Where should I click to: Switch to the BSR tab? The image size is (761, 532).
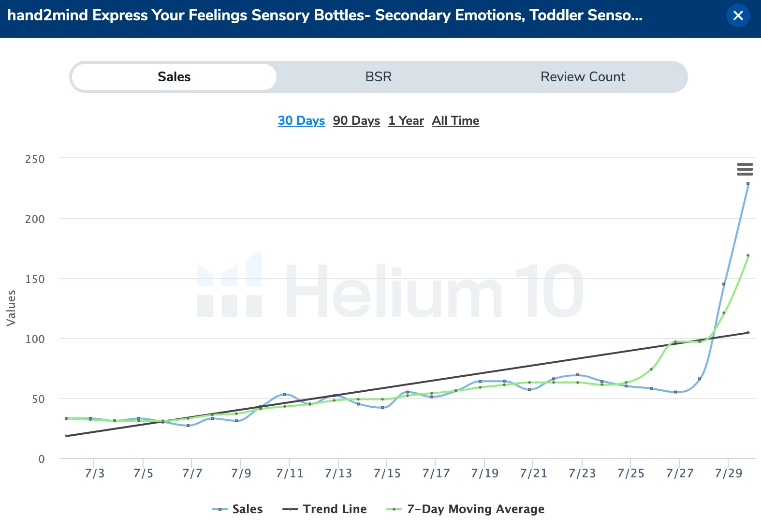(x=379, y=76)
